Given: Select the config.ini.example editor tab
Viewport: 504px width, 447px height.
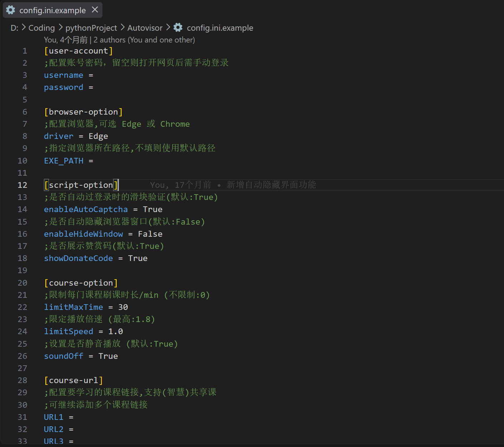Looking at the screenshot, I should [x=52, y=10].
